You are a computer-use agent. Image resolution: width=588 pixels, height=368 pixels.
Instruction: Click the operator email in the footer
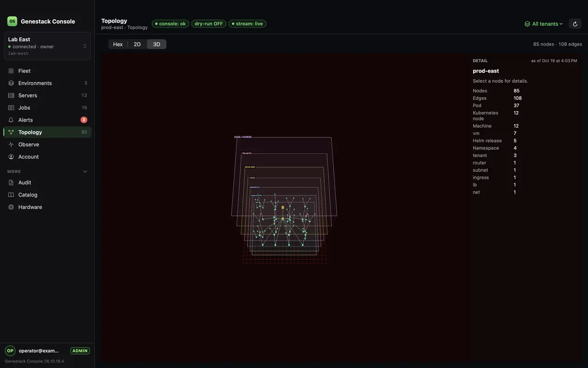[39, 351]
